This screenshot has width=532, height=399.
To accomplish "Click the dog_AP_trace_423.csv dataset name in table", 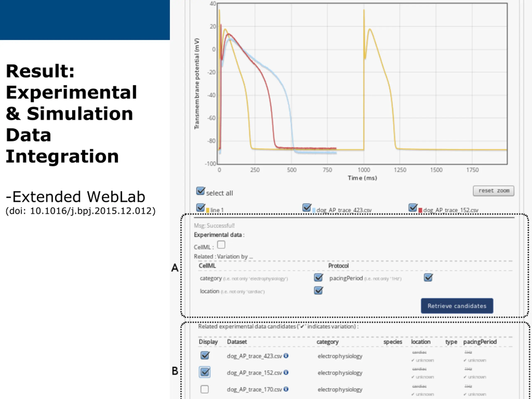I will tap(254, 356).
